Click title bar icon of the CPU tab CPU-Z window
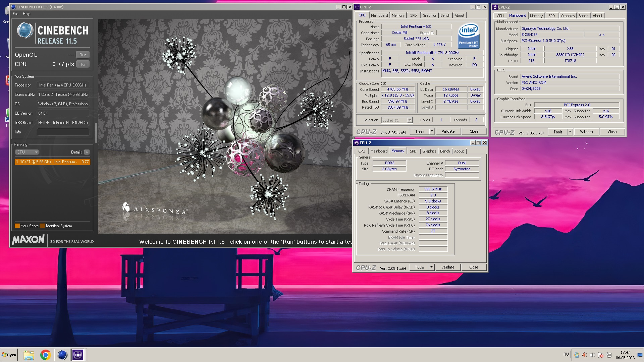The height and width of the screenshot is (362, 644). [357, 7]
